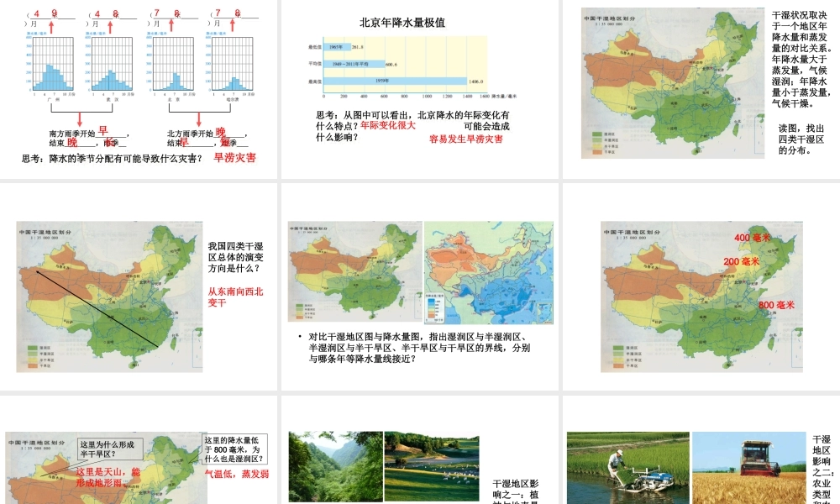Click the 读图，找出四类干湿区的分布 instruction text
The image size is (840, 504).
[x=801, y=139]
